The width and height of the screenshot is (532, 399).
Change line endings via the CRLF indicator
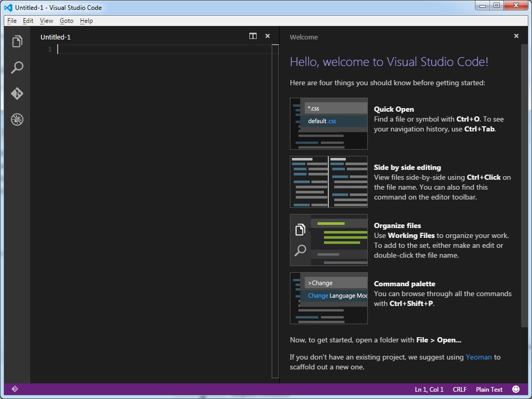(459, 389)
